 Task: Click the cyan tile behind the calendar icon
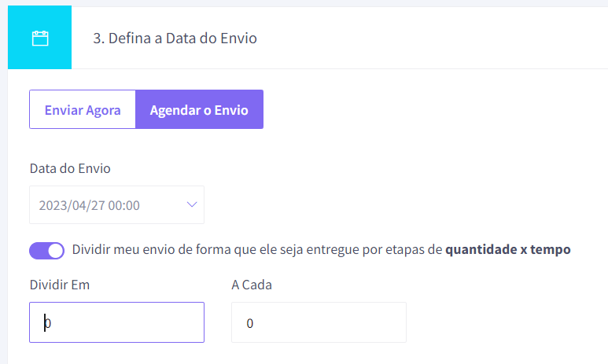[x=39, y=37]
